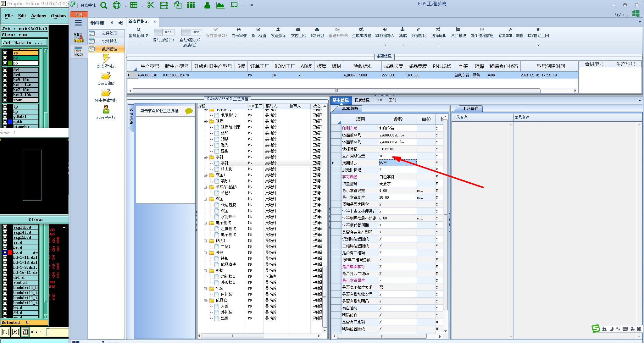This screenshot has width=644, height=343.
Task: Collapse the 电子测试 tree node
Action: [205, 223]
